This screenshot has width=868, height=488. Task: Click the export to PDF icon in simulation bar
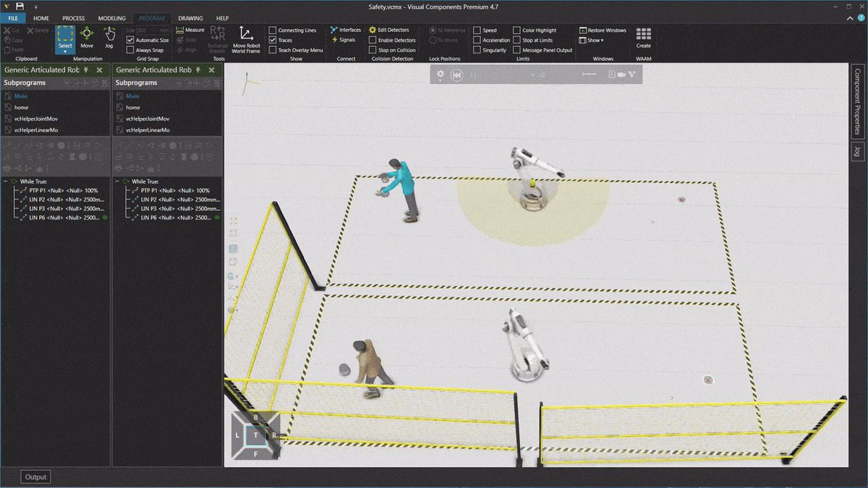[x=612, y=74]
